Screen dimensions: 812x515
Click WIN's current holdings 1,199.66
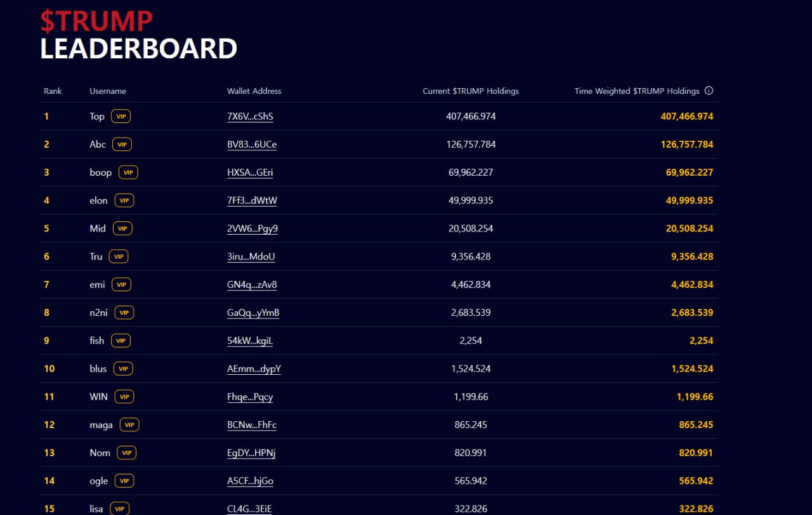pos(471,396)
